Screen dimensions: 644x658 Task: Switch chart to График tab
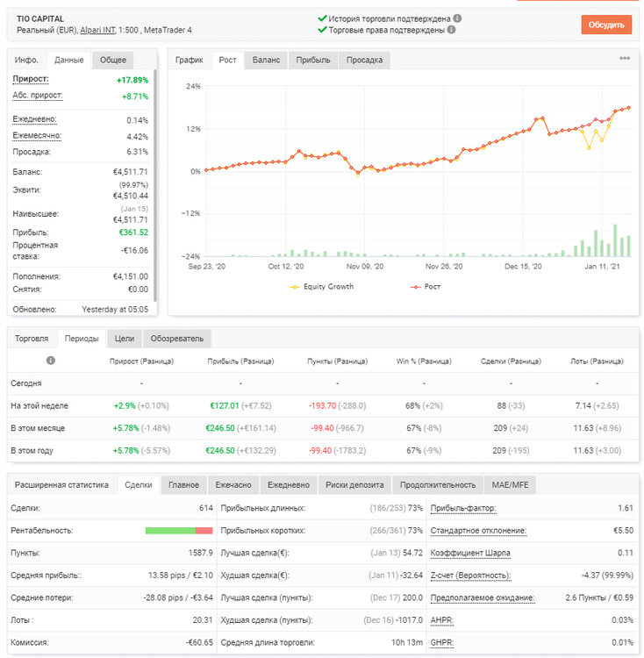tap(190, 60)
